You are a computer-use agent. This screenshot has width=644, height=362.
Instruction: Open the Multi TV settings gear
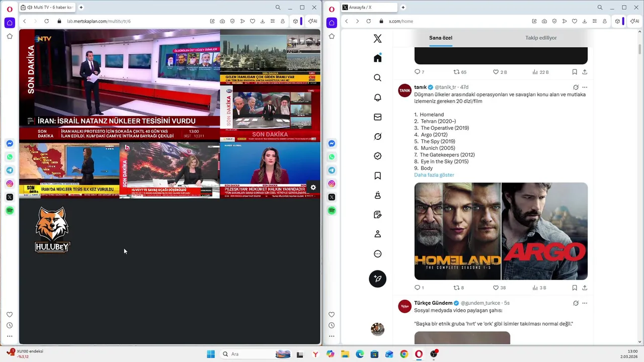coord(313,188)
